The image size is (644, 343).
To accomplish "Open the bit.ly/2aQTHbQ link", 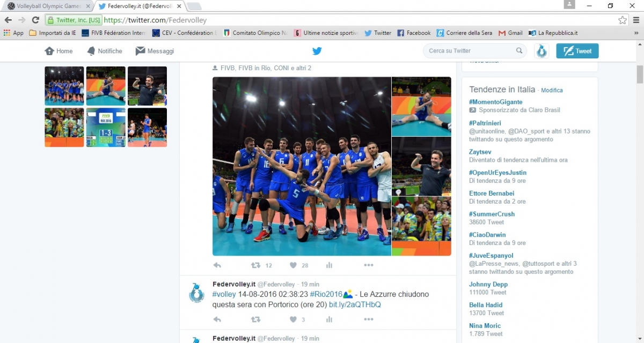I will coord(355,304).
